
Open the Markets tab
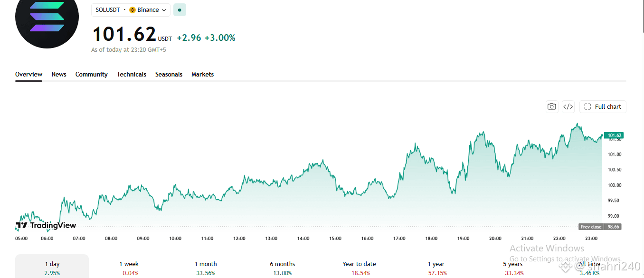tap(203, 74)
